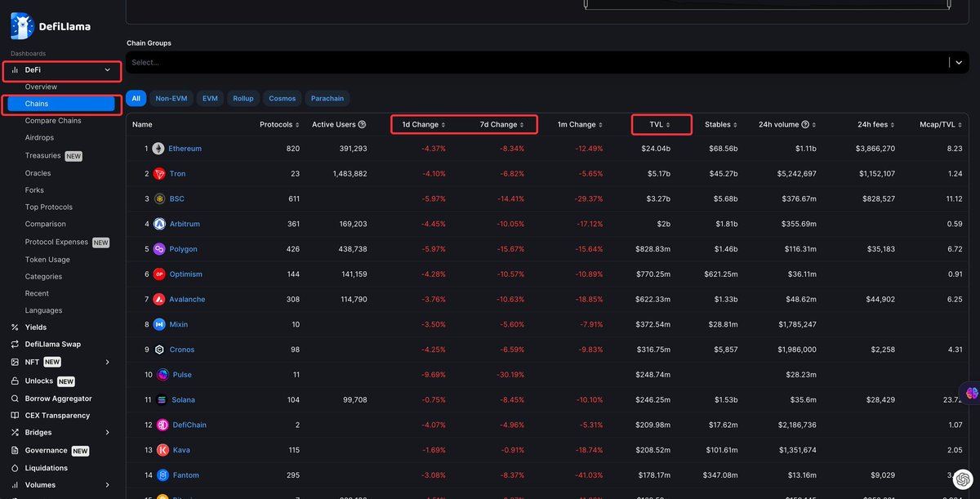Screen dimensions: 980x499
Task: Open Airdrops in the sidebar
Action: [x=39, y=138]
